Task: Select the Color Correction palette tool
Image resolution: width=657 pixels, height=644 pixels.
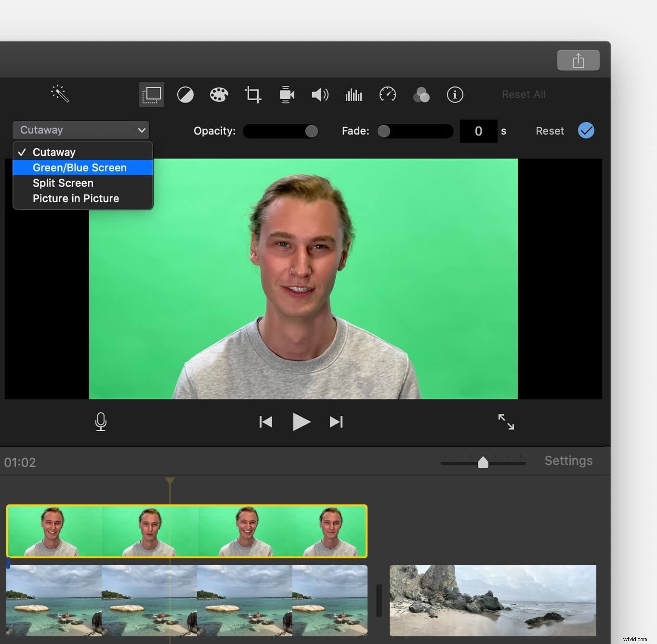Action: click(x=219, y=95)
